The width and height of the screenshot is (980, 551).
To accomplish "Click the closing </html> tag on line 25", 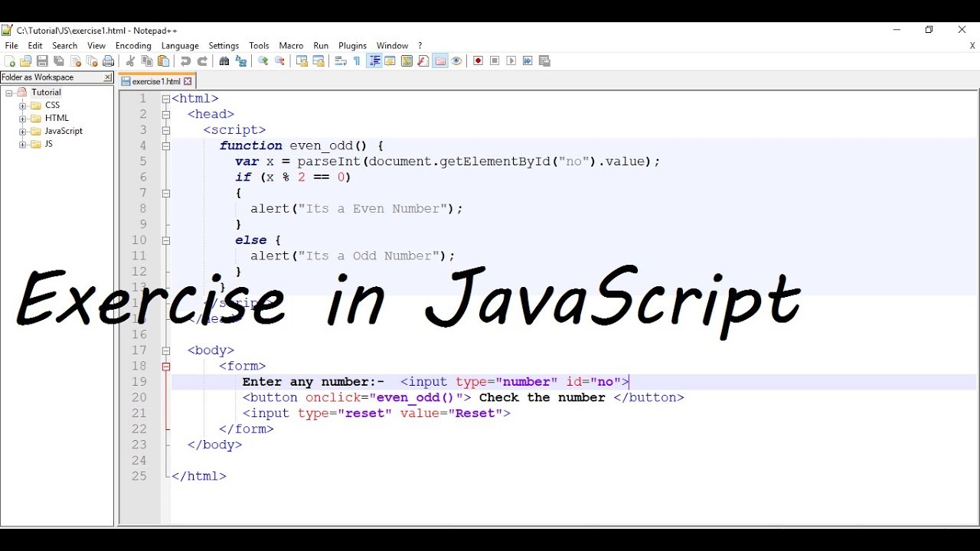I will [x=199, y=476].
